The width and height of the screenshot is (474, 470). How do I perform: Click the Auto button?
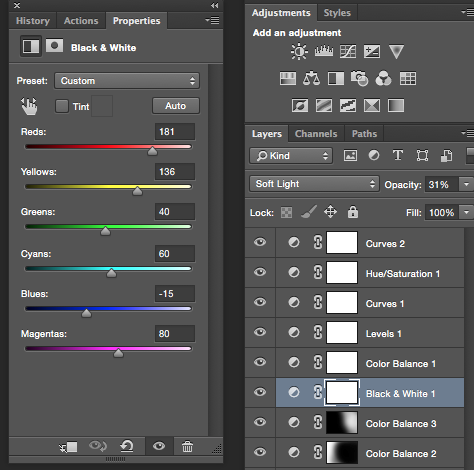tap(176, 106)
